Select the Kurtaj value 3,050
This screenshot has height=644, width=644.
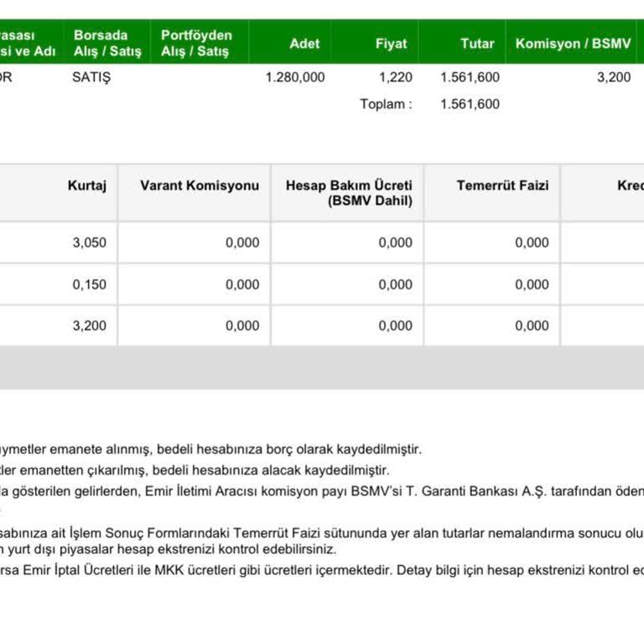pyautogui.click(x=90, y=242)
